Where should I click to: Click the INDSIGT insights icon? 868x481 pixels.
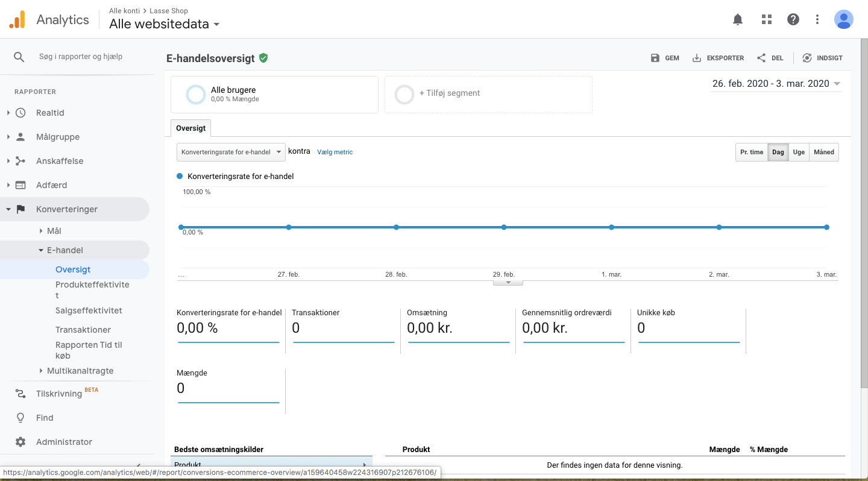click(807, 58)
